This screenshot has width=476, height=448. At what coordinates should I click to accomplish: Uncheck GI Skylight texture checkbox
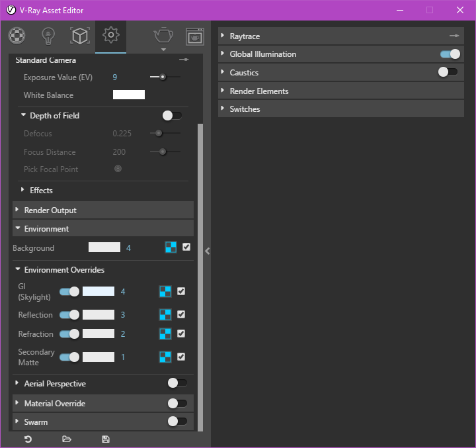[x=181, y=291]
